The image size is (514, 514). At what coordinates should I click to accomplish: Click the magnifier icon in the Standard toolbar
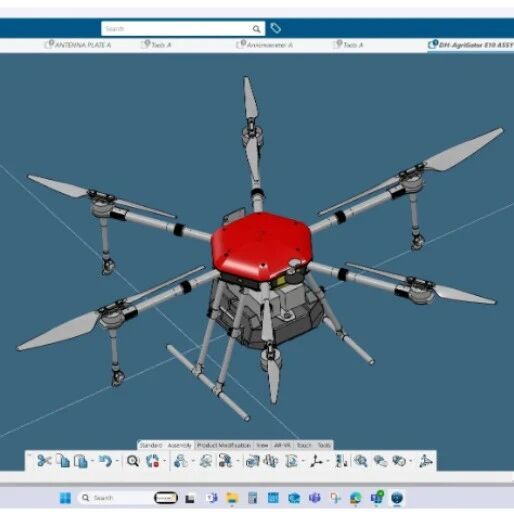(133, 461)
